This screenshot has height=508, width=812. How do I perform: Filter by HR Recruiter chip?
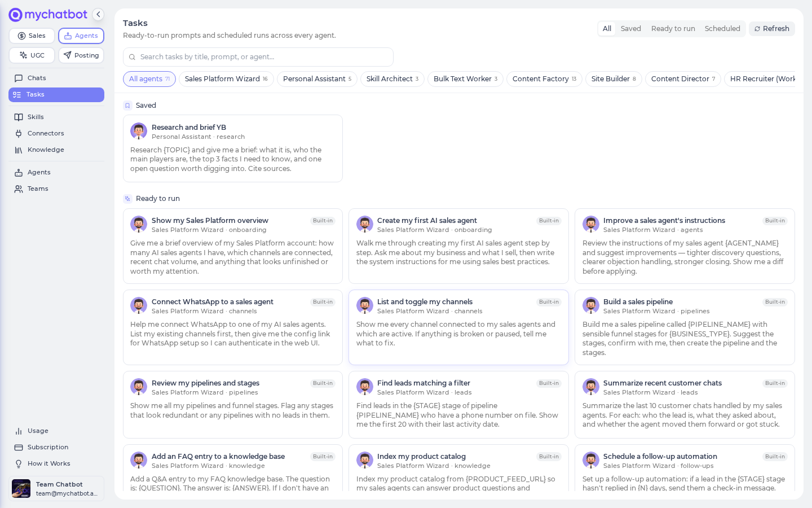(760, 79)
